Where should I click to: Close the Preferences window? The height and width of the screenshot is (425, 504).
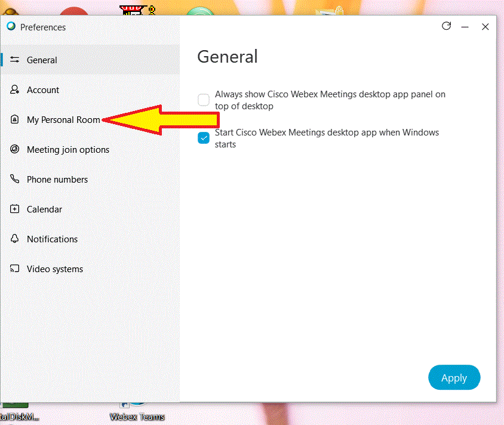485,27
